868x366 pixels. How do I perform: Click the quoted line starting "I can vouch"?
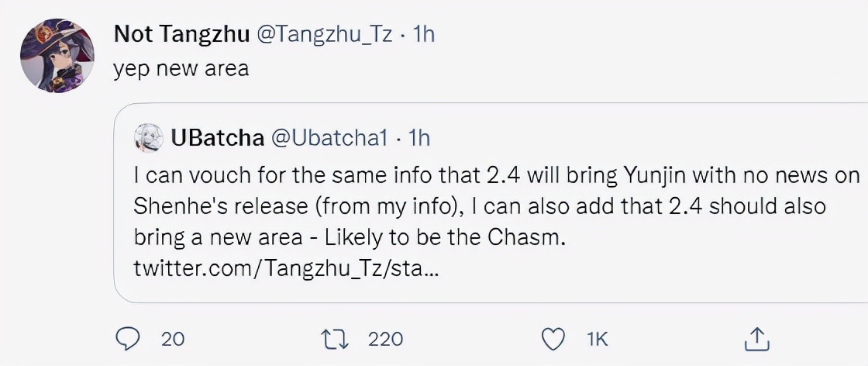[x=496, y=176]
